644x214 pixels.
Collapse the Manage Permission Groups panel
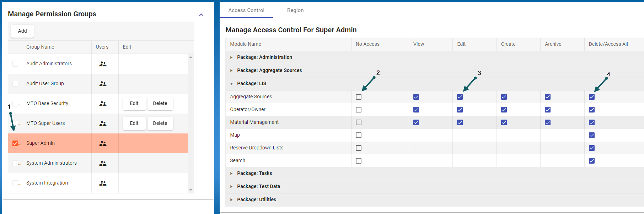[201, 15]
